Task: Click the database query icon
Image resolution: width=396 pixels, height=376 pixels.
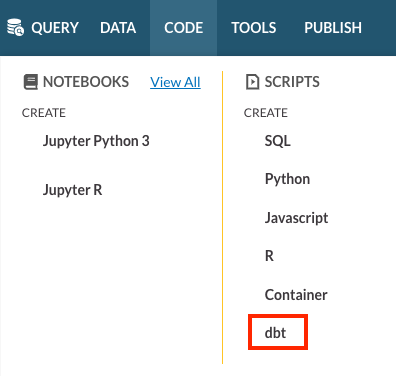Action: [x=15, y=27]
